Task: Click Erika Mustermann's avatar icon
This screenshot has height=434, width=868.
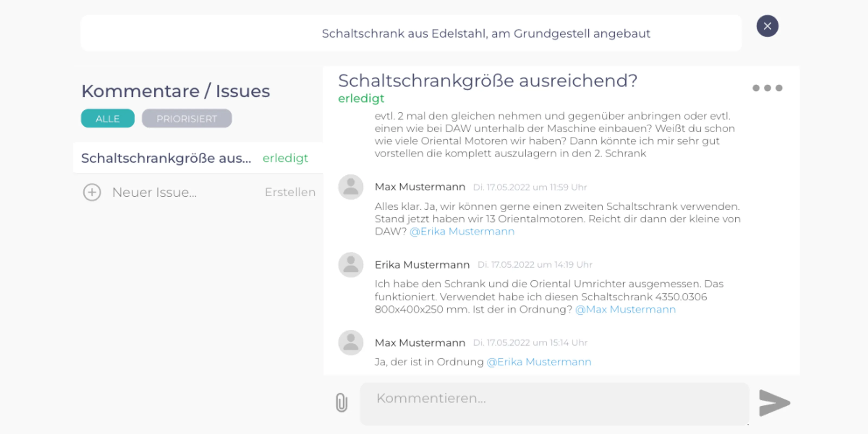Action: (351, 265)
